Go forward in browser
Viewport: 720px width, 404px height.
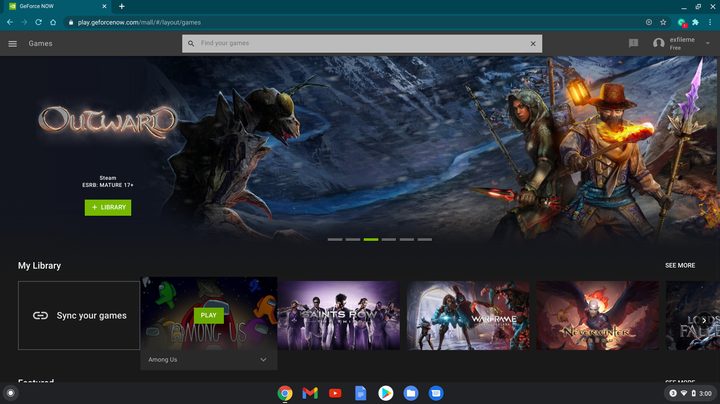[x=24, y=22]
